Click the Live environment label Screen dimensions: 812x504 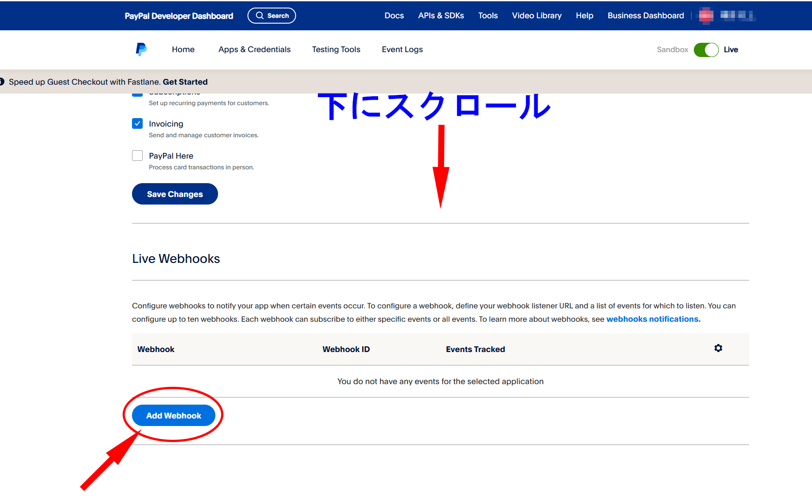pyautogui.click(x=731, y=49)
